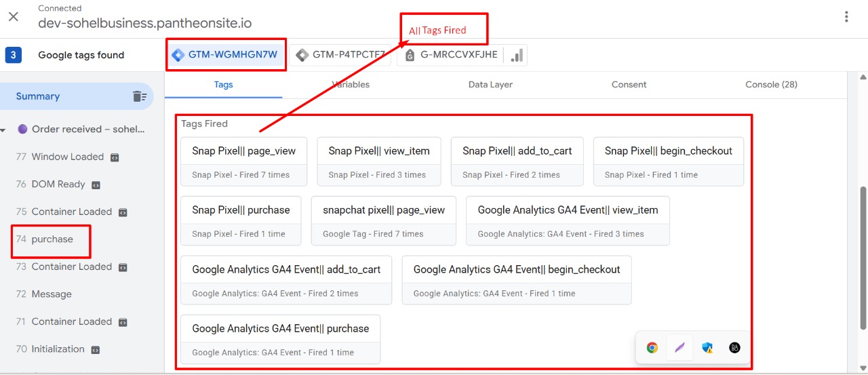
Task: Select event 70 Initialization
Action: pos(58,349)
